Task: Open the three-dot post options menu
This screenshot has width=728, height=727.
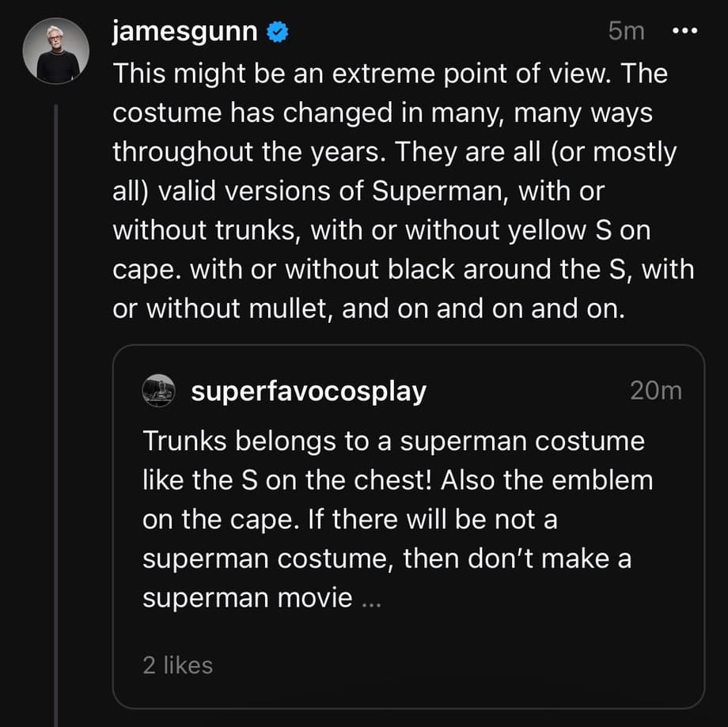Action: tap(684, 31)
